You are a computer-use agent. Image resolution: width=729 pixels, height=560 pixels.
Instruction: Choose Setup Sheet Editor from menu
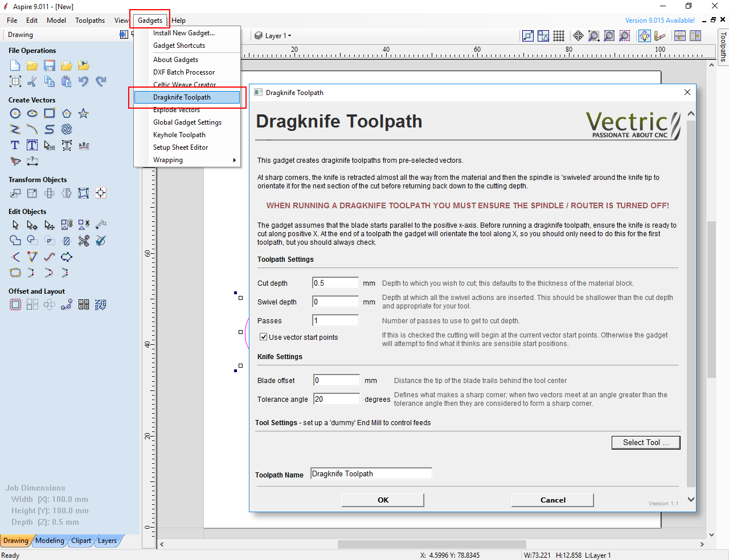187,147
